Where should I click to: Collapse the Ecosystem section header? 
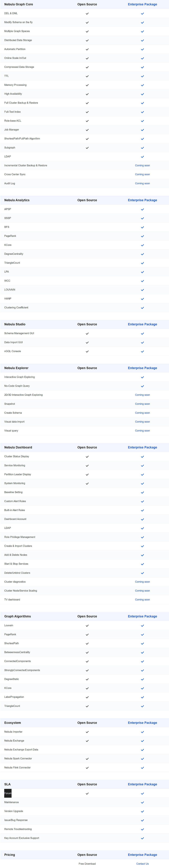[x=12, y=723]
